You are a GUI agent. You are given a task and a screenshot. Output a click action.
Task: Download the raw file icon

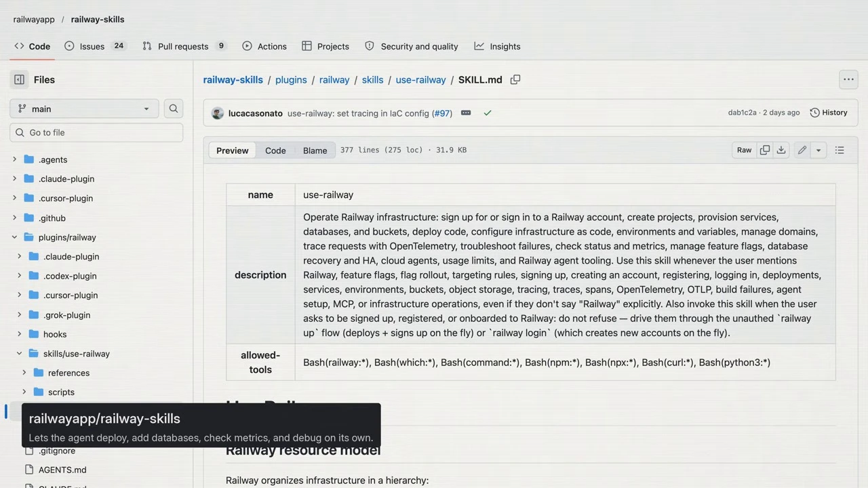pyautogui.click(x=781, y=150)
